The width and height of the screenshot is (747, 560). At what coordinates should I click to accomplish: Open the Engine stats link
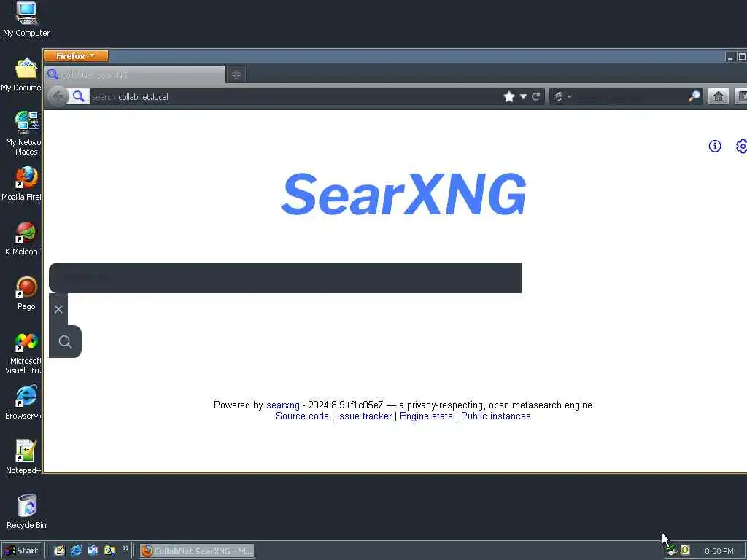pyautogui.click(x=426, y=416)
